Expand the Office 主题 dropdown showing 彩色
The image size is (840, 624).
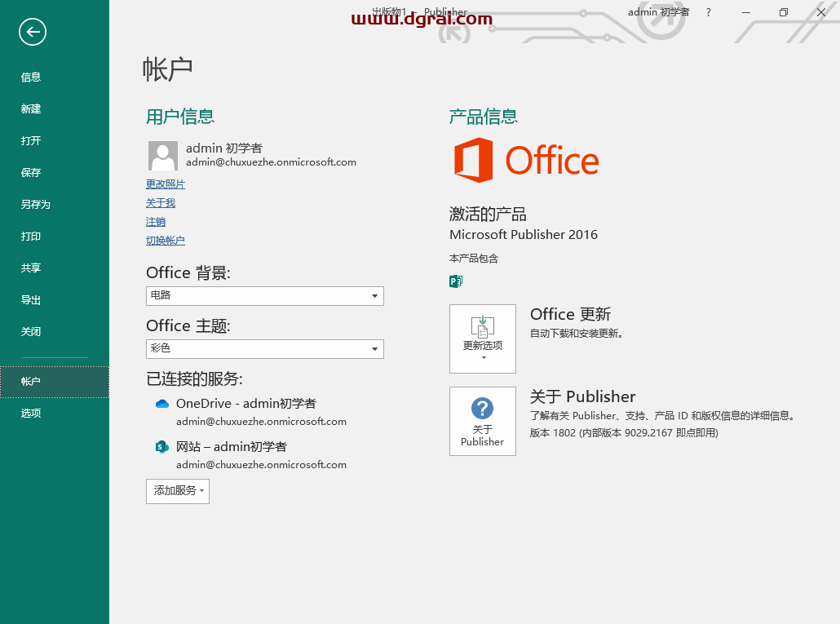click(265, 348)
